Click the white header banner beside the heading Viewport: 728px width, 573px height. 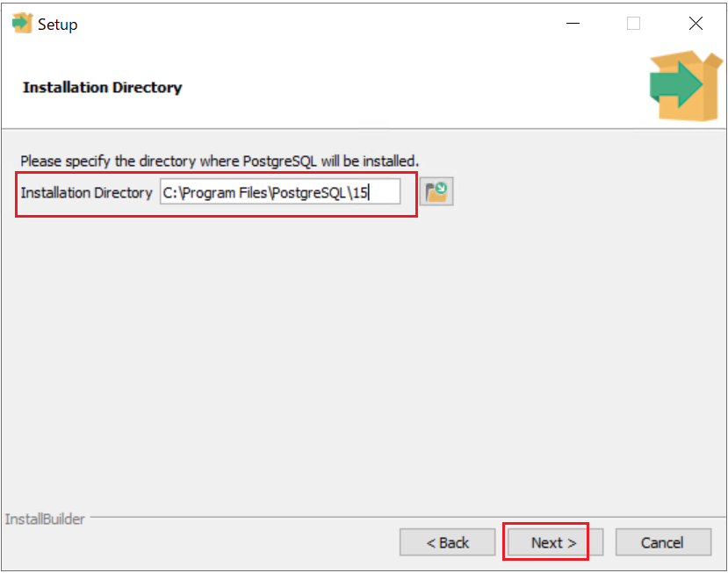point(414,87)
